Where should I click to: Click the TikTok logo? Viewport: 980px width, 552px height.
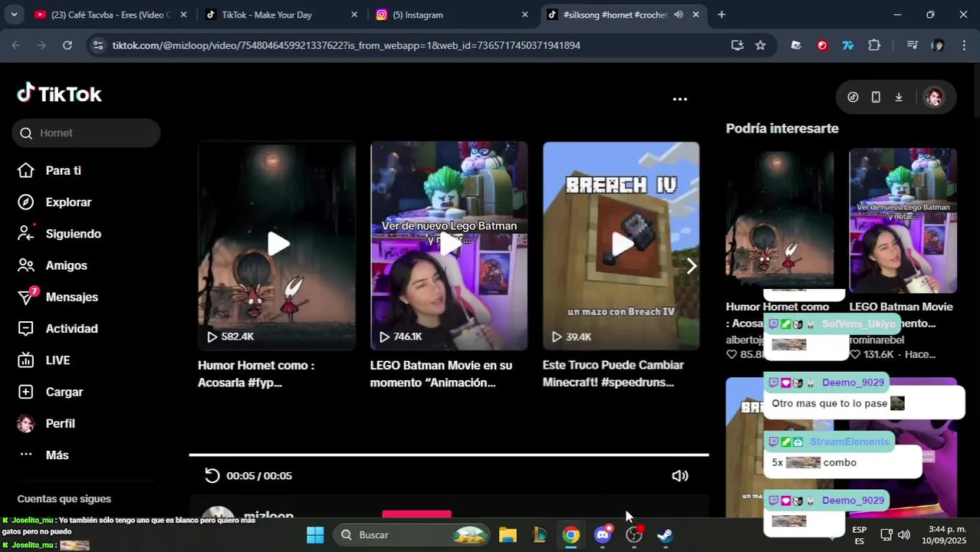click(x=59, y=94)
